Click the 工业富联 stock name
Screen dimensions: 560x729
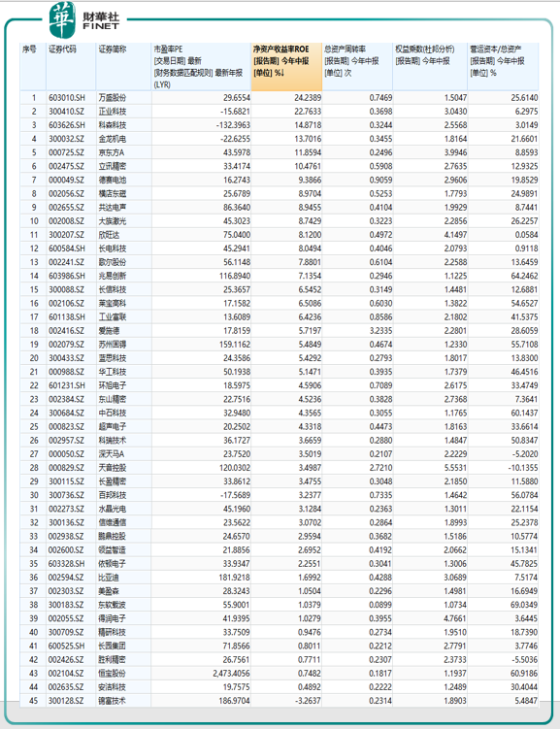(x=112, y=317)
